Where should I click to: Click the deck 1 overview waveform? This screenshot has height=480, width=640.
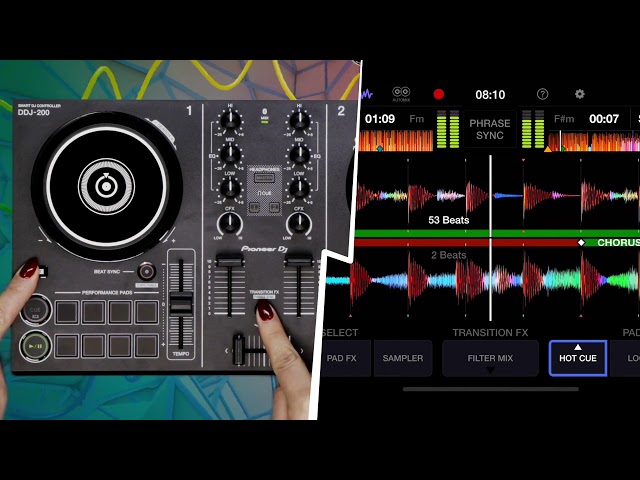pyautogui.click(x=396, y=141)
